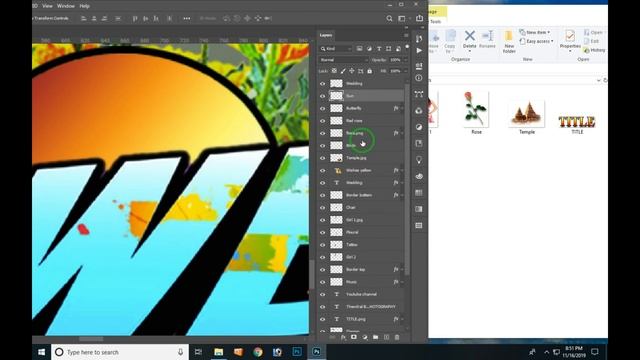Open the Photoshop Help menu
This screenshot has width=640, height=360.
pyautogui.click(x=84, y=6)
